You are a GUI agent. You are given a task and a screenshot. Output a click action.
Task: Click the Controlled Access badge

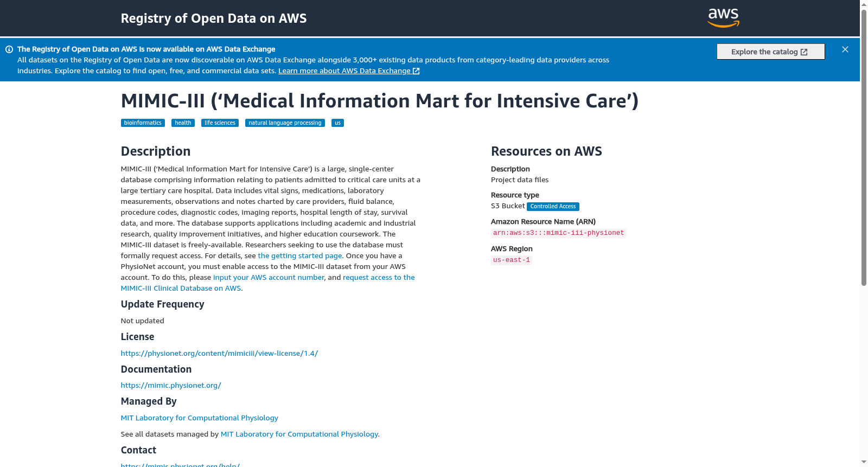point(553,207)
